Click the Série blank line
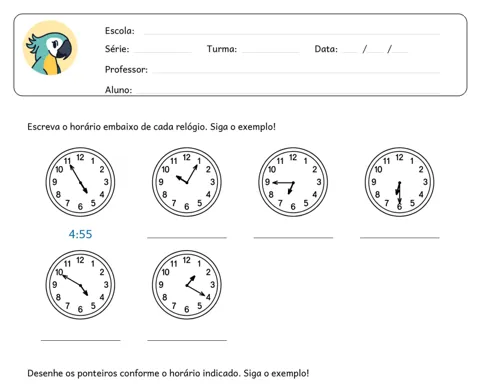 [x=162, y=52]
